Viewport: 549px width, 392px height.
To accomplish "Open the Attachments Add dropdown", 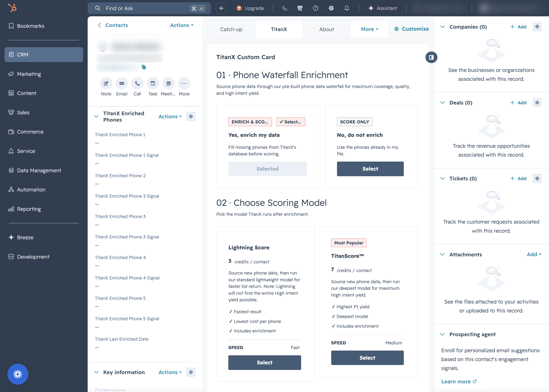I will point(534,254).
